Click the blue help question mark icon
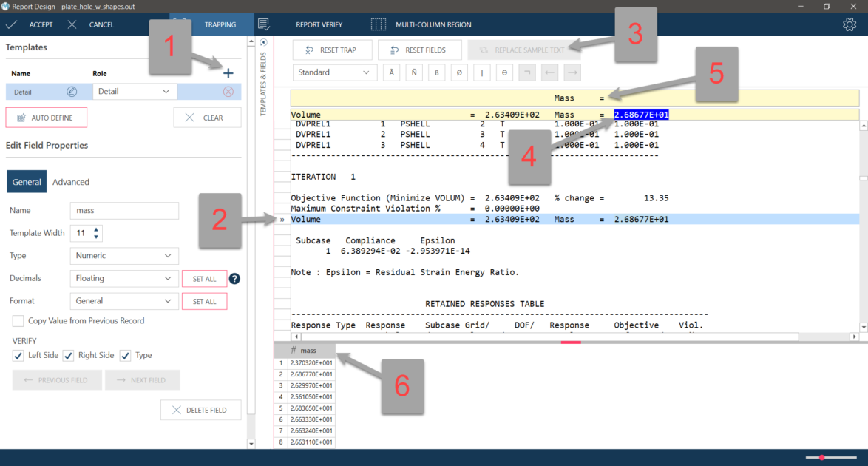868x466 pixels. (234, 279)
